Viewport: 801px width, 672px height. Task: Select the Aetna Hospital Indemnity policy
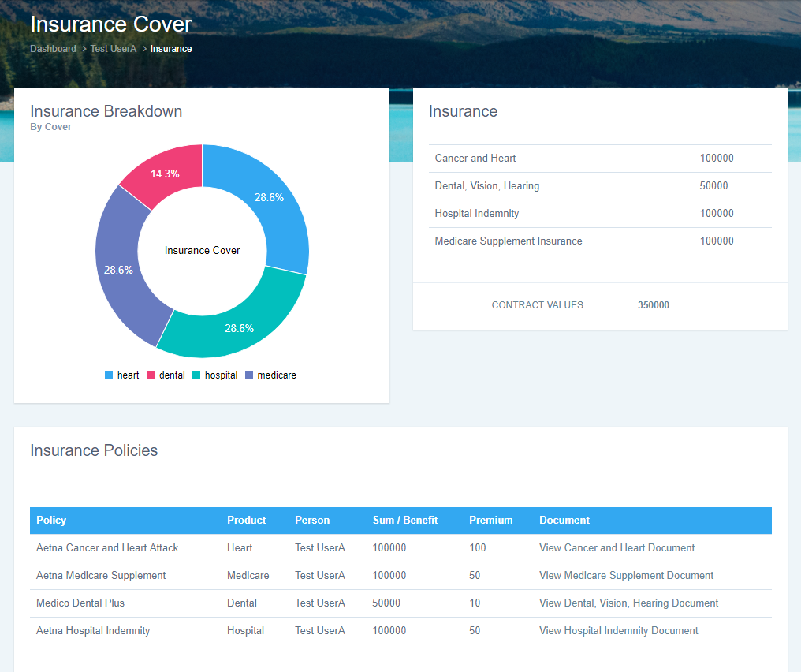[93, 631]
